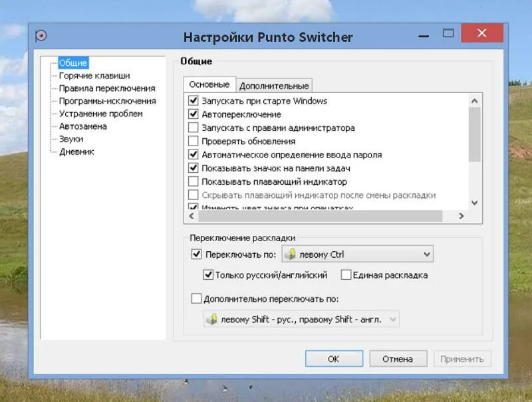Image resolution: width=532 pixels, height=402 pixels.
Task: Maximize the Punto Switcher settings window
Action: coord(448,33)
